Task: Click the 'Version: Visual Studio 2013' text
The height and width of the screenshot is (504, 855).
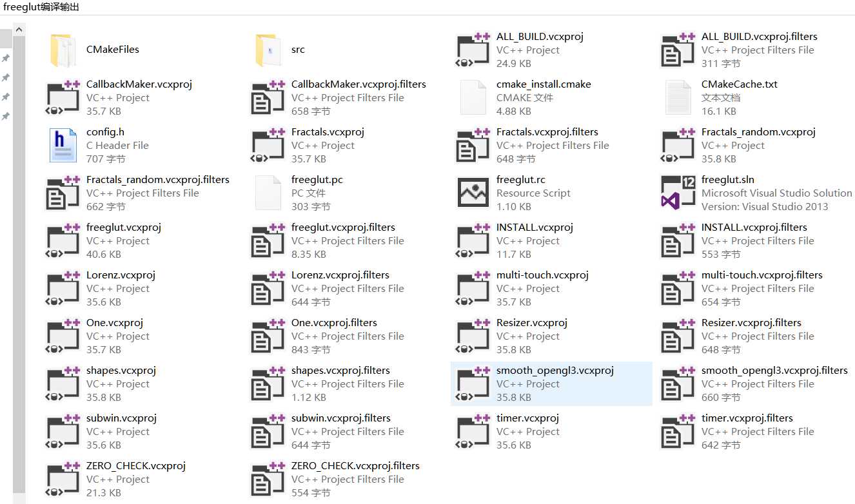Action: [x=765, y=207]
